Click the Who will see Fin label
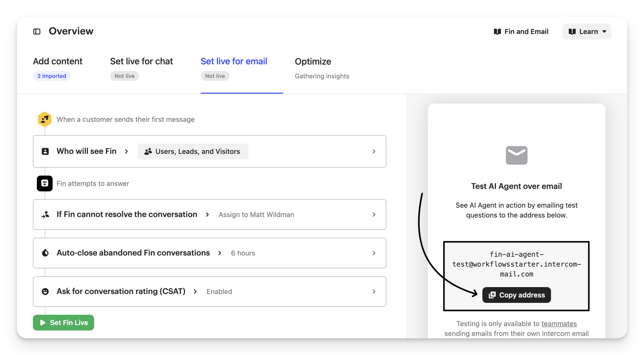Screen dimensions: 644x355 coord(86,151)
